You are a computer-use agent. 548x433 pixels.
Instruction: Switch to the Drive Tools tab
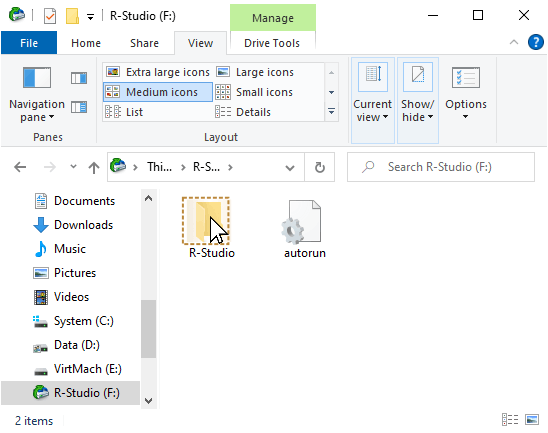click(x=272, y=43)
